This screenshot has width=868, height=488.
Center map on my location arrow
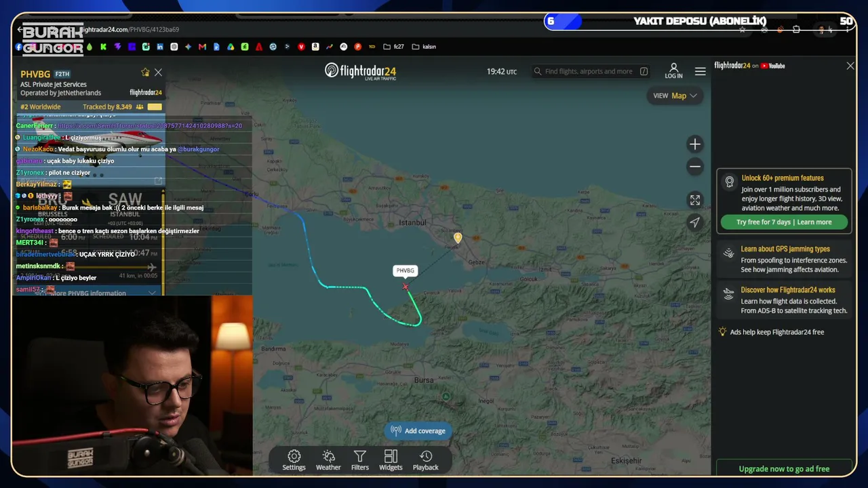tap(695, 222)
